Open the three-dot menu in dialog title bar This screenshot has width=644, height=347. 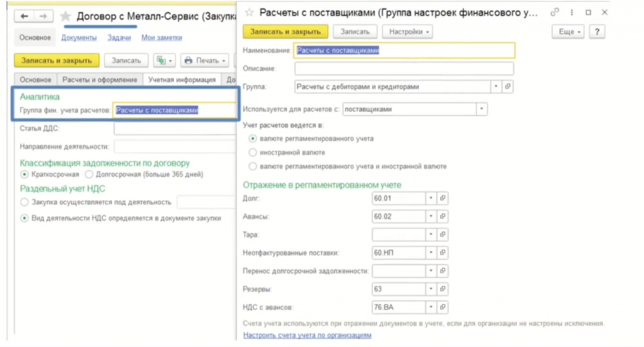tap(572, 13)
